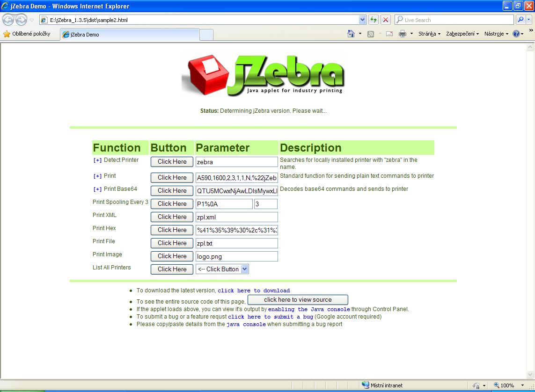Screen dimensions: 535x392
Task: Expand the Print Base64 [+] section
Action: click(x=97, y=189)
